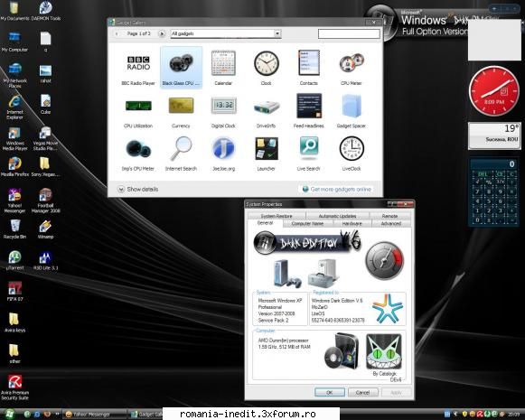Open Football Manager 2008 shortcut
Screen dimensions: 525x420
pos(45,201)
